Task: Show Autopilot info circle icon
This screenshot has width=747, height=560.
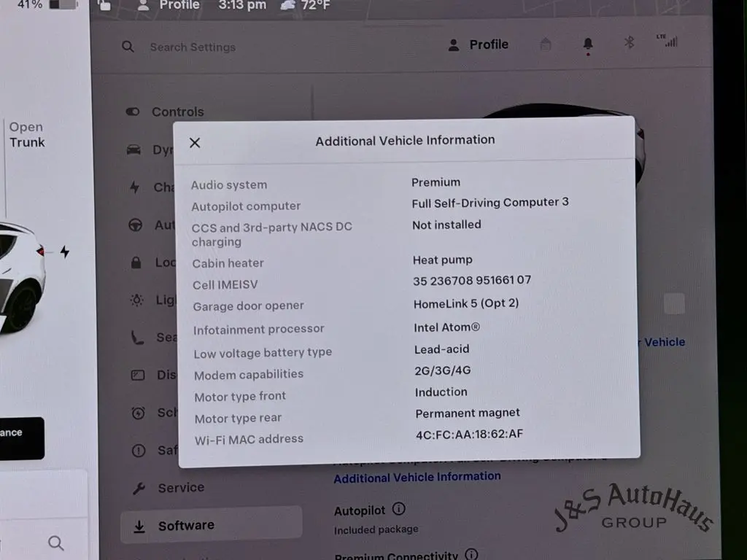Action: [x=399, y=509]
